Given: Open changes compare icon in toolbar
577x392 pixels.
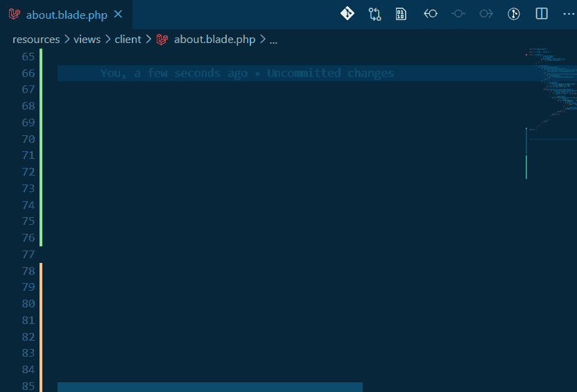Looking at the screenshot, I should (x=374, y=14).
